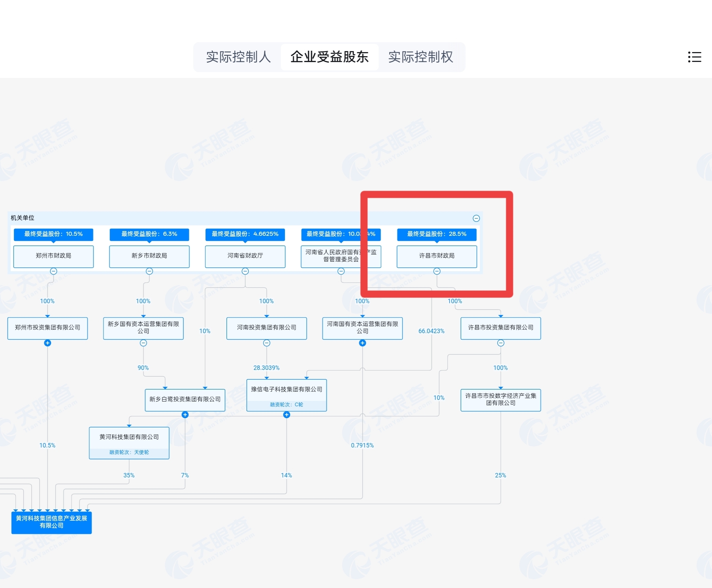
Task: Click the 0.7915% share percentage
Action: pyautogui.click(x=362, y=445)
